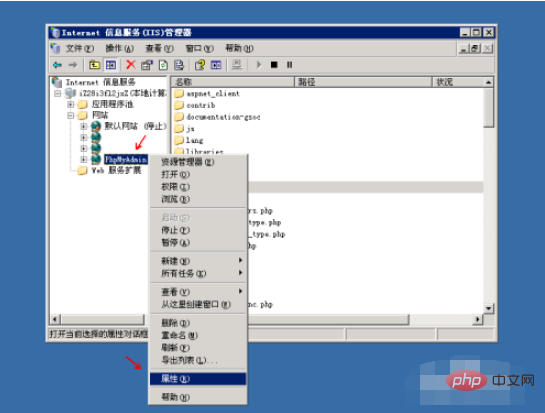Choose 刷新 from the context menu

[x=198, y=348]
